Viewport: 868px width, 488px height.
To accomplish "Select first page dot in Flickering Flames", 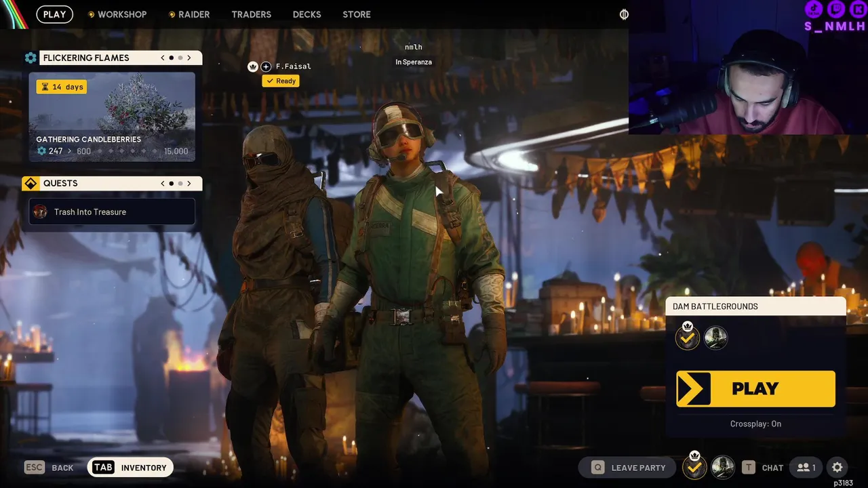I will tap(171, 58).
